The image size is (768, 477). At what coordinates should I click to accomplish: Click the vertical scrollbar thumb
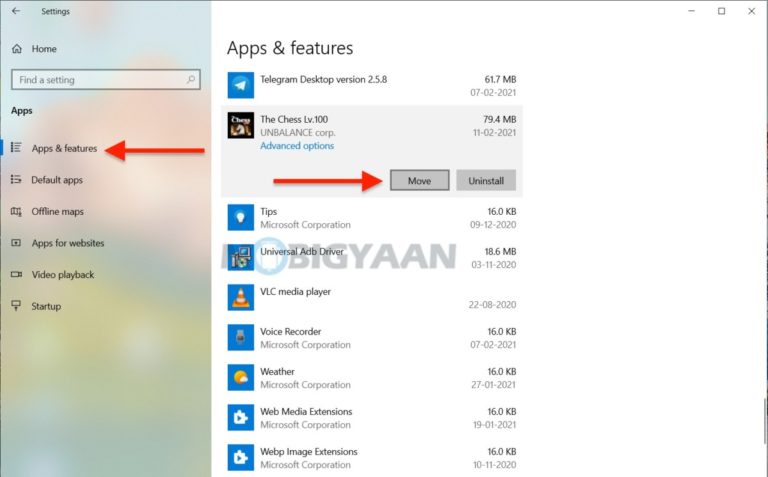(x=764, y=419)
